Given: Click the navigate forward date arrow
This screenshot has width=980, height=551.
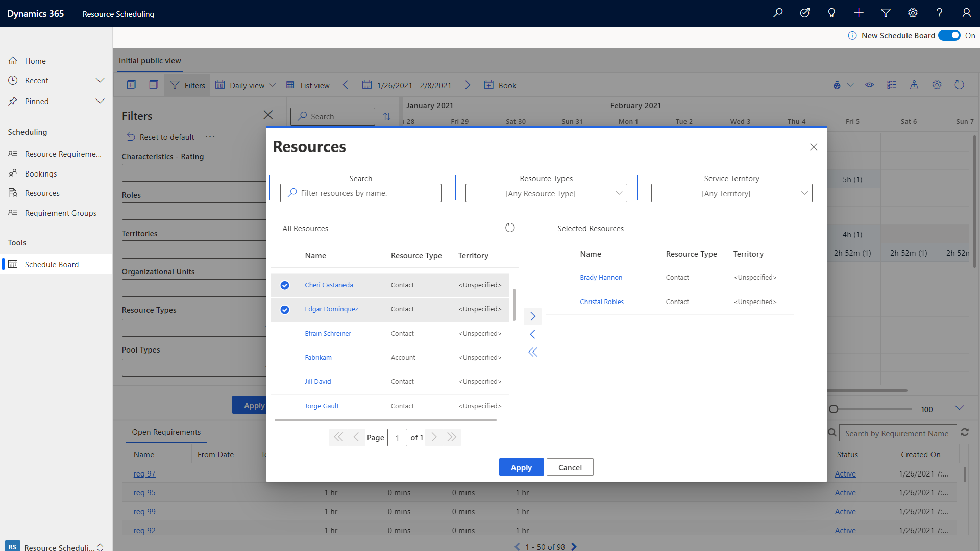Looking at the screenshot, I should [468, 85].
